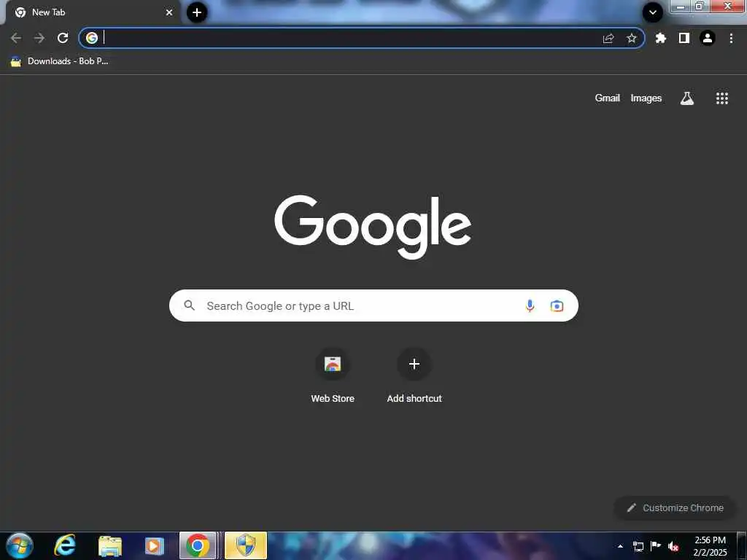Search by image with the camera icon
747x560 pixels.
click(x=557, y=306)
